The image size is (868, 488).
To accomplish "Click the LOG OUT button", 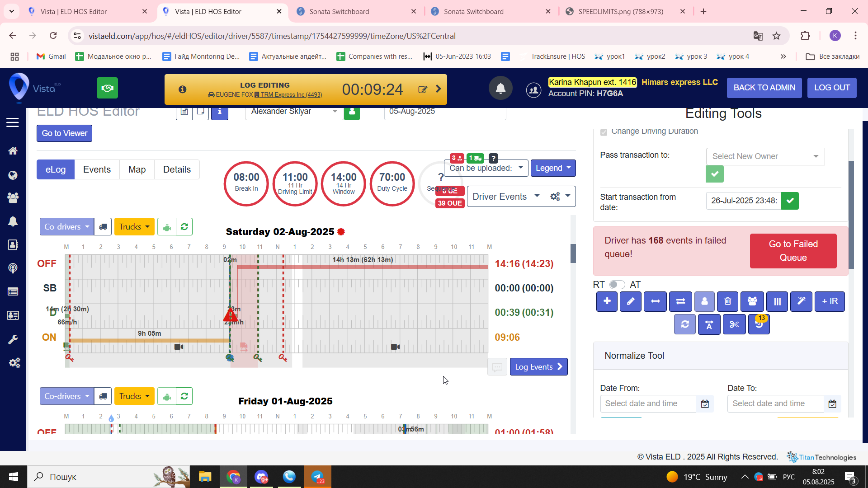I will [832, 88].
